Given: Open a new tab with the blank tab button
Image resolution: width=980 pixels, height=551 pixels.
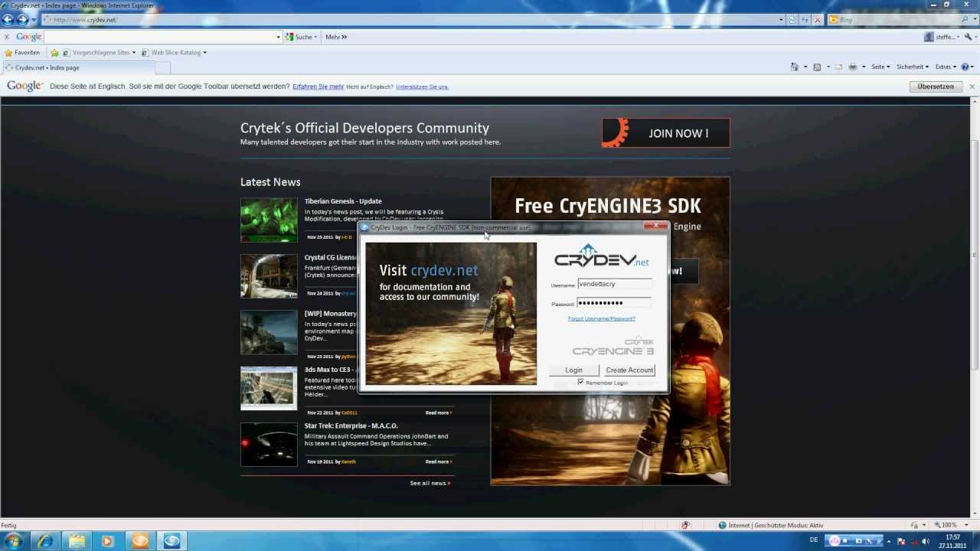Looking at the screenshot, I should (x=163, y=67).
